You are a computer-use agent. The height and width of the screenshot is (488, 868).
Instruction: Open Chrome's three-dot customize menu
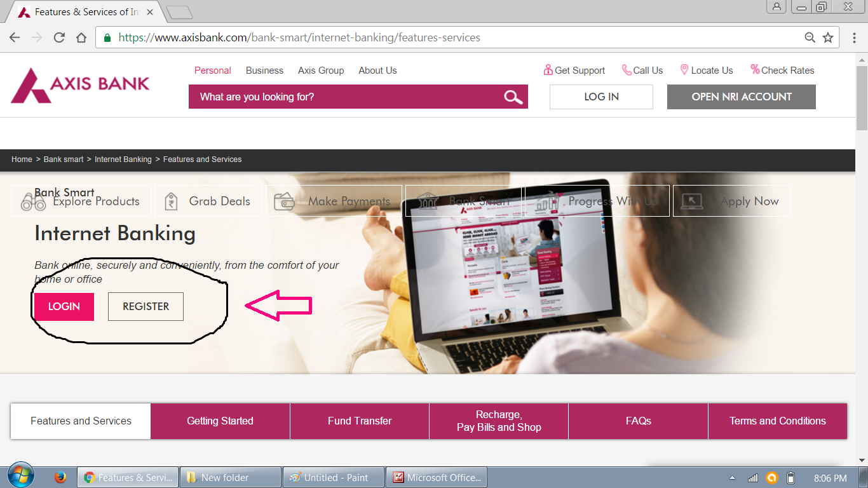tap(855, 37)
